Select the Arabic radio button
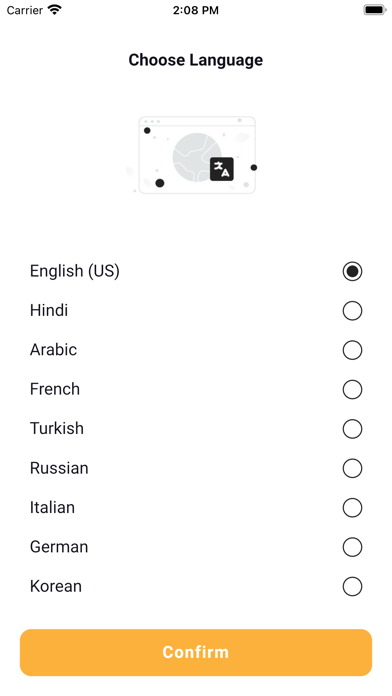 pyautogui.click(x=352, y=350)
